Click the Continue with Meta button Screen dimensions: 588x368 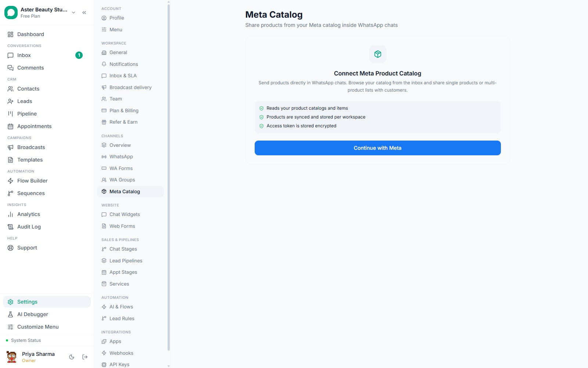[x=377, y=148]
